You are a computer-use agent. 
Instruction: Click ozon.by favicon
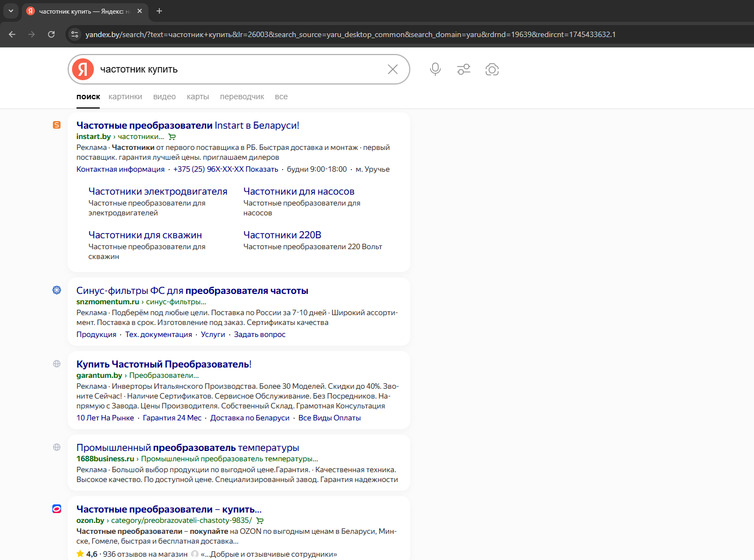[x=57, y=509]
